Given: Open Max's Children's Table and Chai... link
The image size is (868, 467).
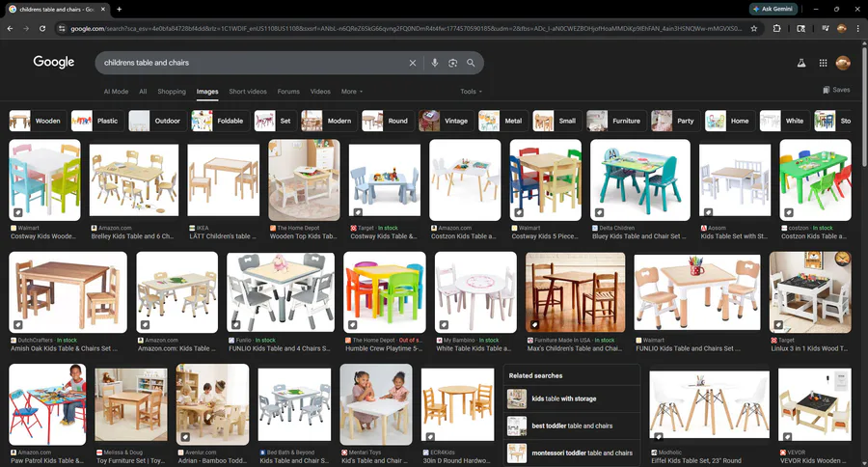Looking at the screenshot, I should (x=575, y=349).
